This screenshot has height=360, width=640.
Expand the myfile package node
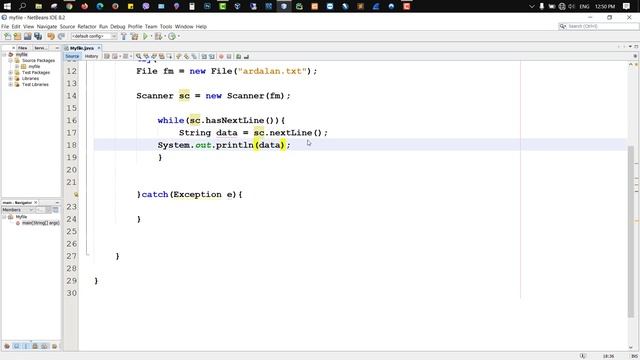click(17, 67)
